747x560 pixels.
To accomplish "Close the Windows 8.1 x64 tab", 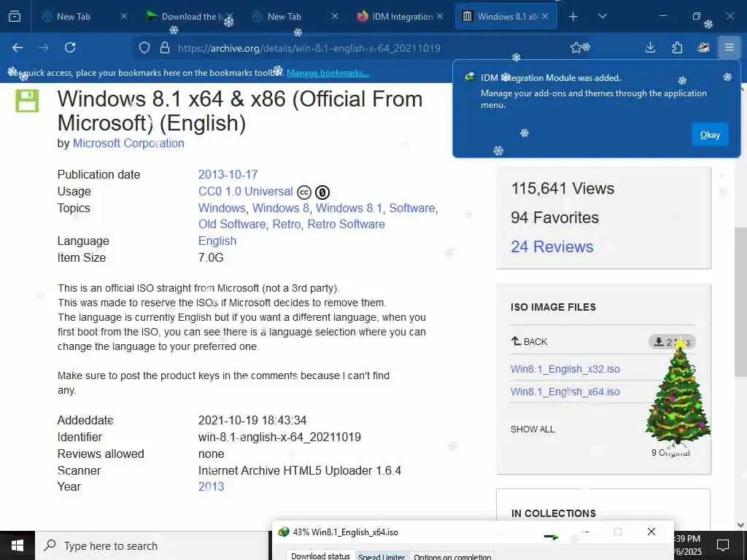I will pos(545,17).
